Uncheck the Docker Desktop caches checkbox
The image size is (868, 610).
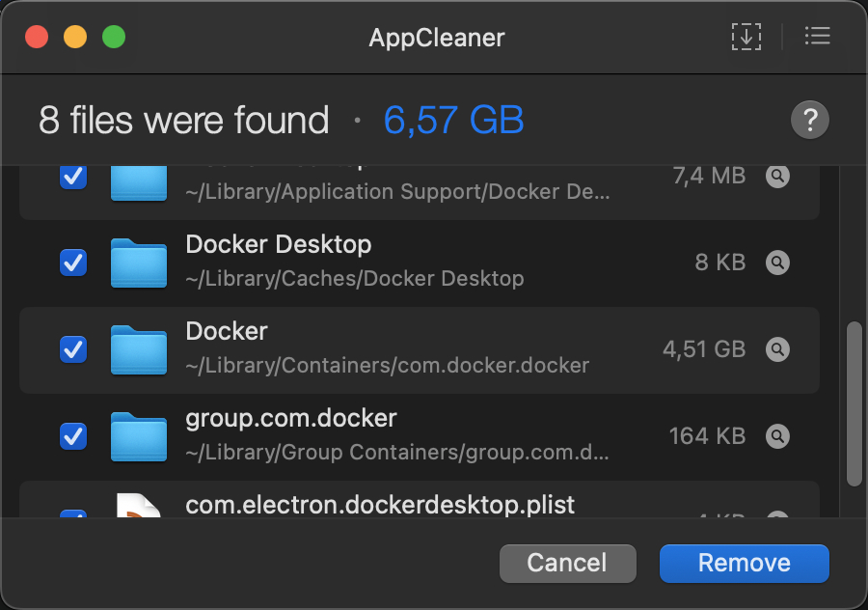73,263
